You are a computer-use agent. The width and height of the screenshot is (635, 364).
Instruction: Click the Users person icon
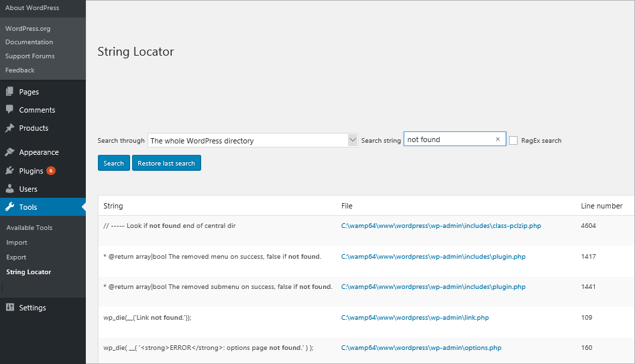point(9,189)
